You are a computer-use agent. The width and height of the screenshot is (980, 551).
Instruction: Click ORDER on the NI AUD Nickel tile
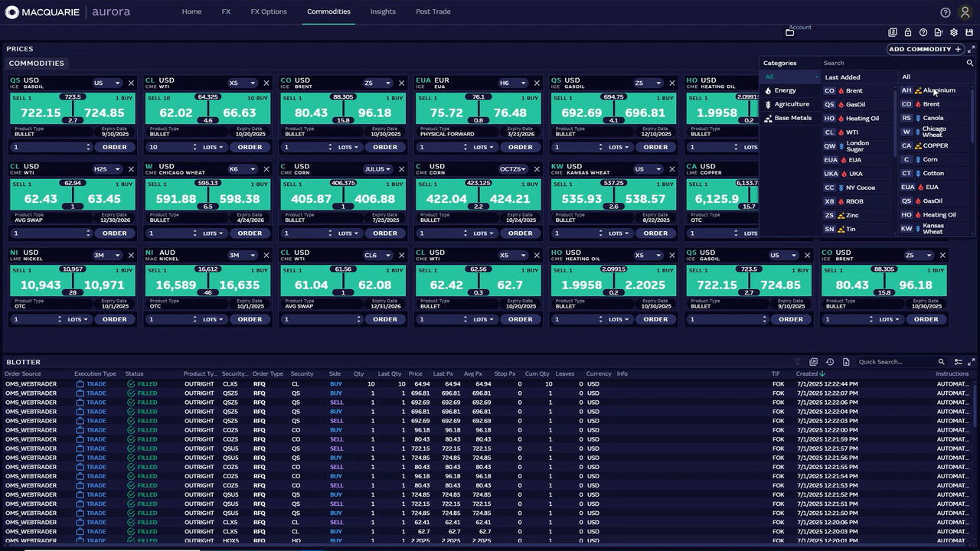coord(250,319)
